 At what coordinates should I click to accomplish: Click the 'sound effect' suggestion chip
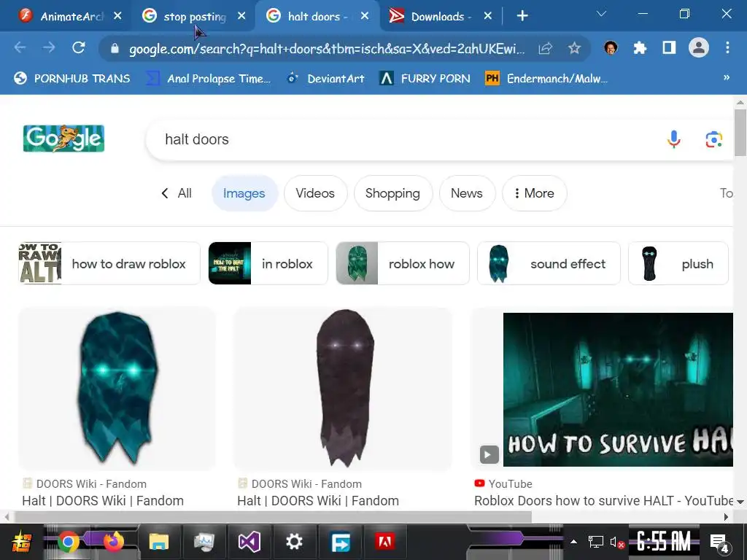(x=549, y=264)
